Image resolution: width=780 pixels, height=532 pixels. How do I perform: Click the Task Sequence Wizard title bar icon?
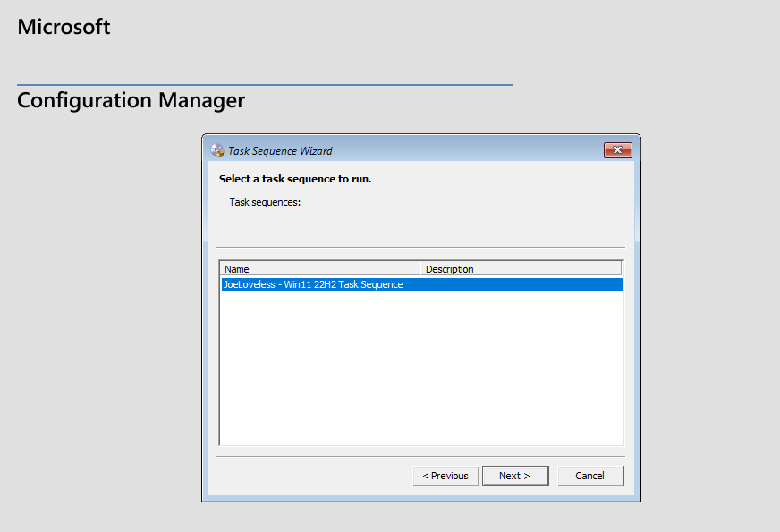click(217, 150)
